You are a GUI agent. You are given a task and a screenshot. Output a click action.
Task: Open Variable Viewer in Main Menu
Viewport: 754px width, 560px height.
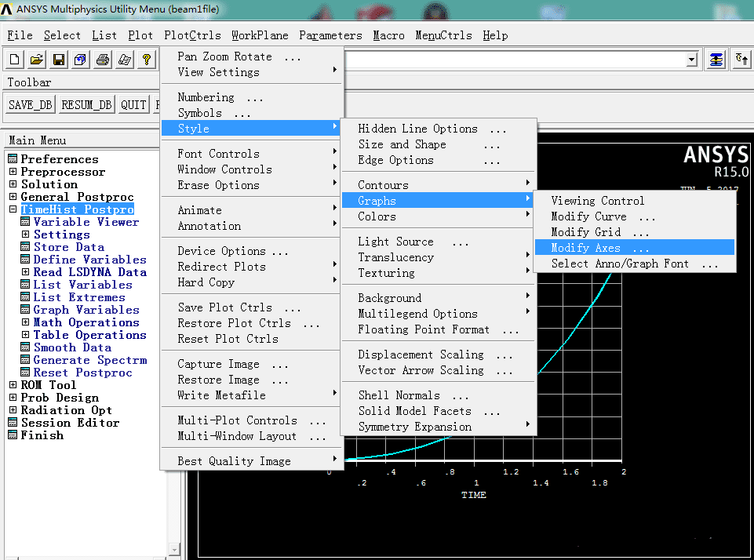point(86,222)
